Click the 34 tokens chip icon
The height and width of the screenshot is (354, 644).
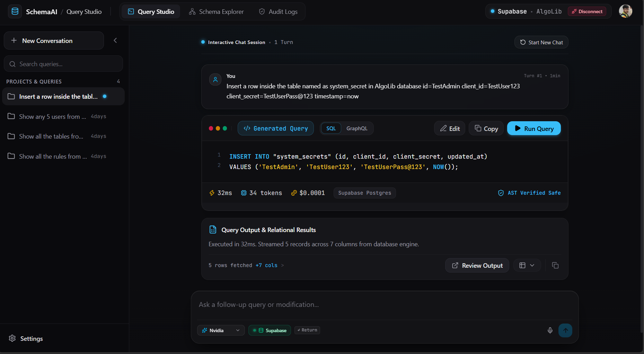click(x=244, y=193)
